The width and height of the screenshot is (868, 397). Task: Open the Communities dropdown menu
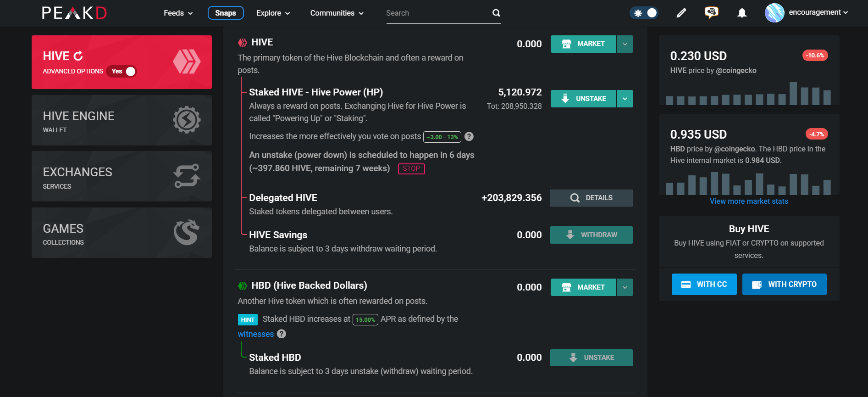(337, 13)
